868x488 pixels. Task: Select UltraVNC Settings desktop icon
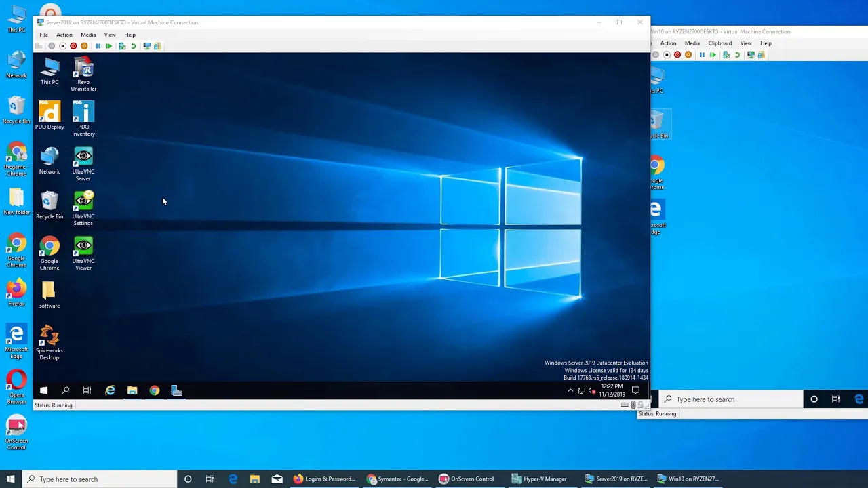[83, 209]
